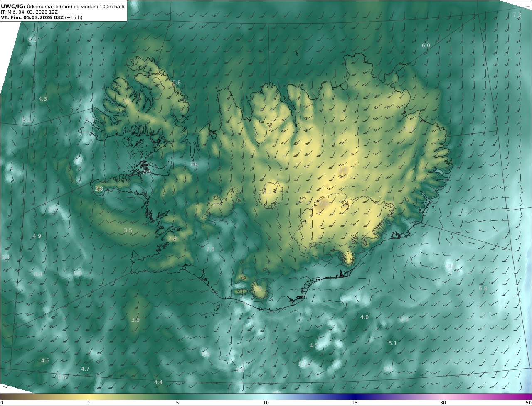Pick the pink colorbar segment above 30

point(443,396)
